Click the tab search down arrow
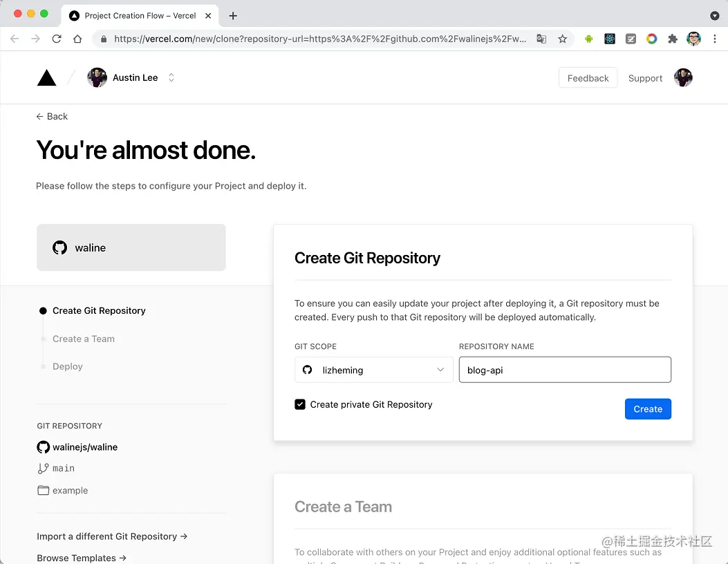 715,16
